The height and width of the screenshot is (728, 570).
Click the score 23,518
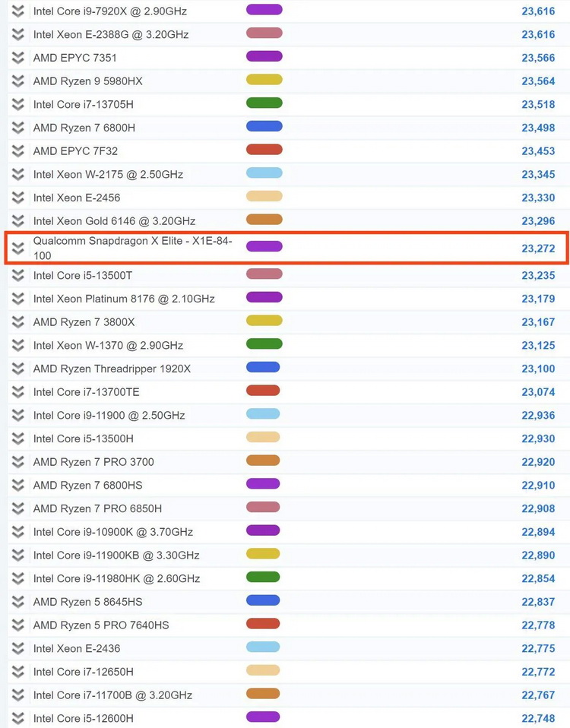click(x=538, y=104)
